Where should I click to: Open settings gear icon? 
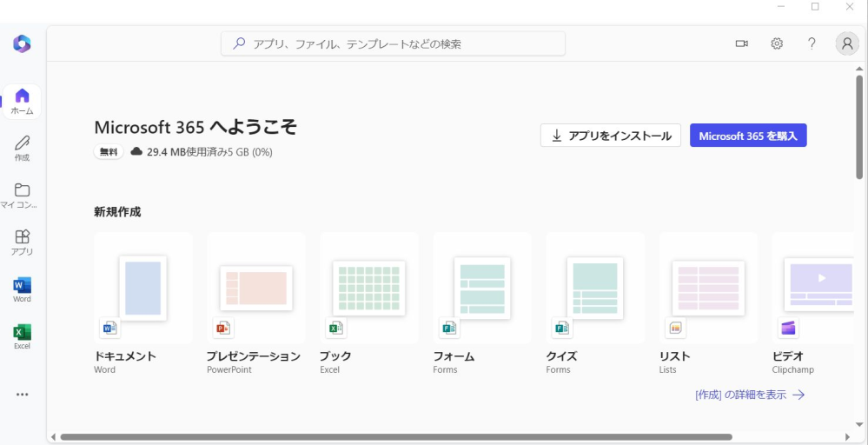click(777, 43)
